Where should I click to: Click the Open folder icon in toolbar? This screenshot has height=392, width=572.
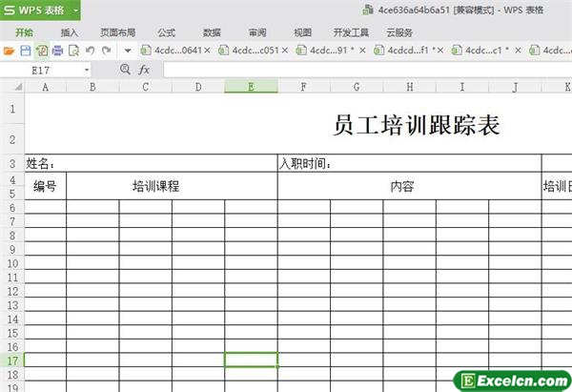click(x=10, y=50)
